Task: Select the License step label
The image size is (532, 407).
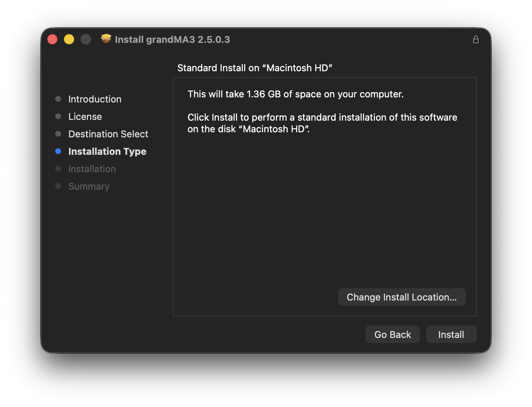Action: pyautogui.click(x=85, y=117)
